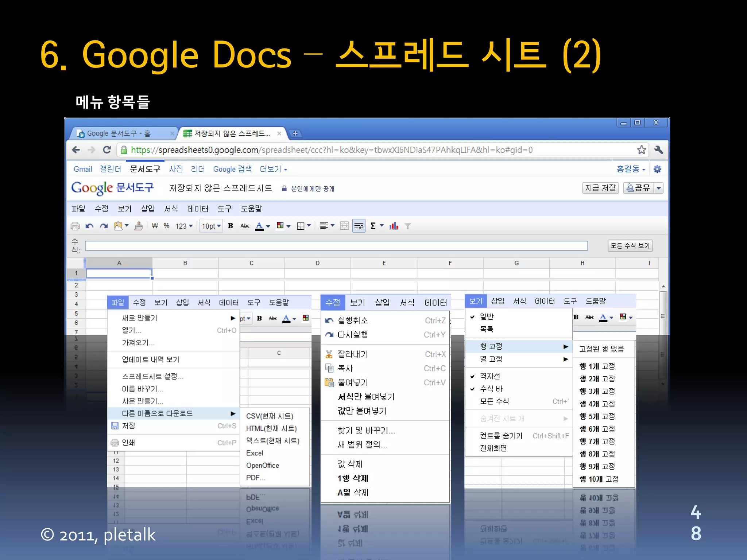747x560 pixels.
Task: Select 행 5개 고정 option
Action: click(x=597, y=416)
